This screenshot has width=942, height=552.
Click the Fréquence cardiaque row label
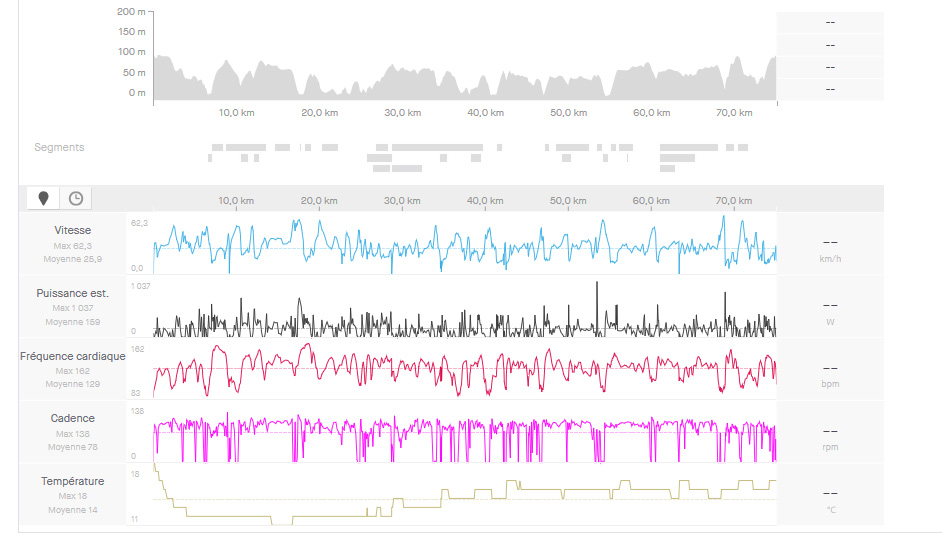(72, 356)
